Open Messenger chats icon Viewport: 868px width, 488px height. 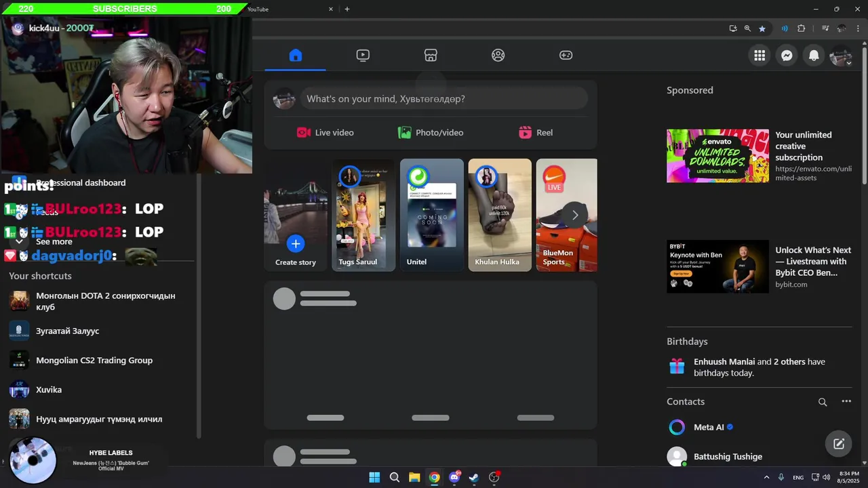[x=787, y=56]
